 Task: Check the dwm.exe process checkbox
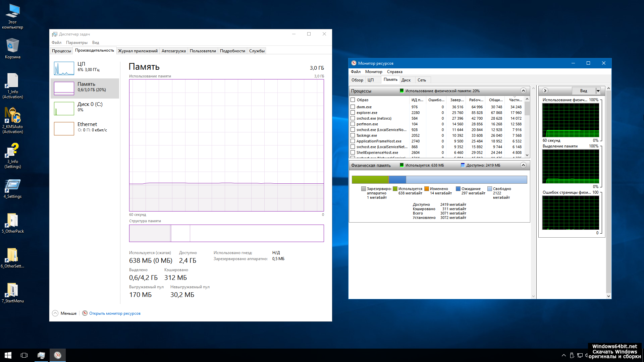pos(353,107)
